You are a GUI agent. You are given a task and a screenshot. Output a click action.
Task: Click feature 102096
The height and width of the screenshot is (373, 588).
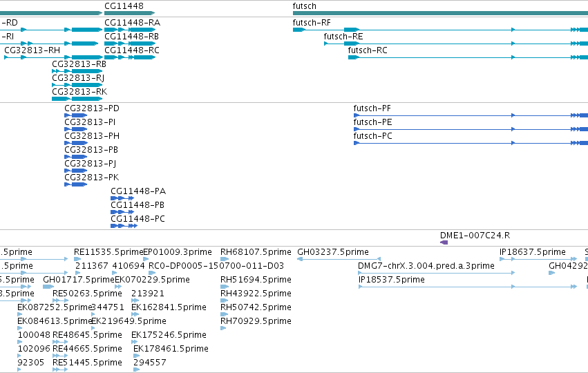pos(34,349)
